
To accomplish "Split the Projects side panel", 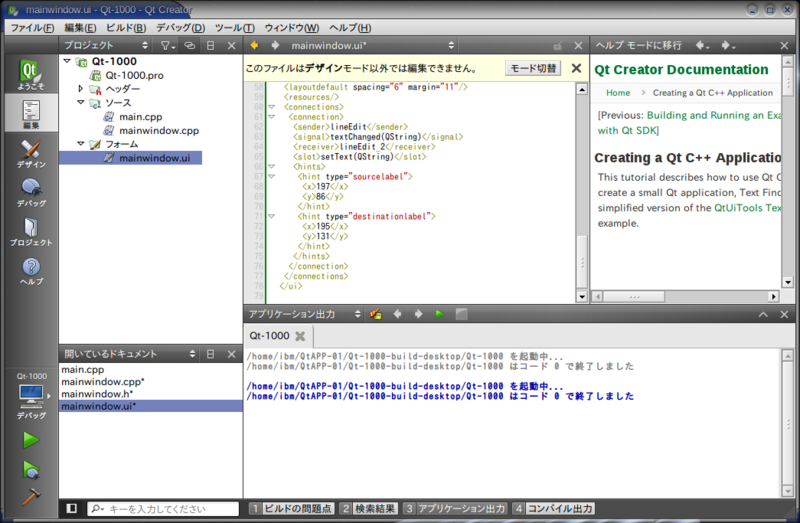I will pos(210,45).
